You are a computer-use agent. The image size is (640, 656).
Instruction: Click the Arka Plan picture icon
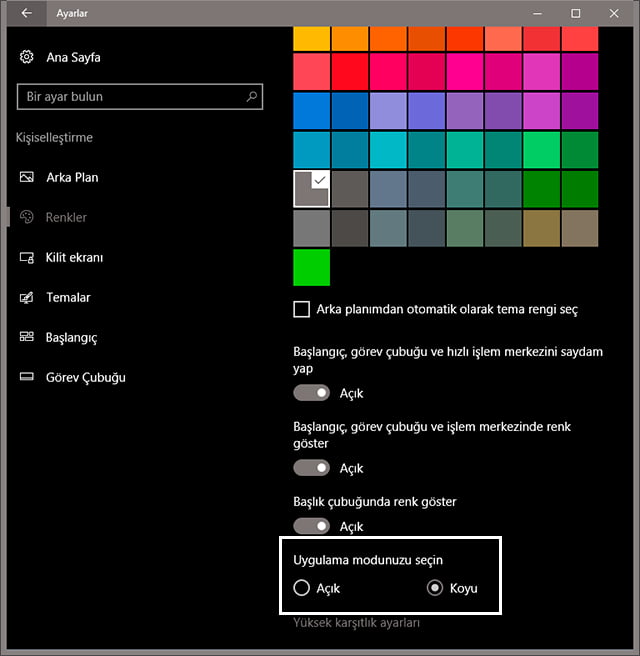click(27, 177)
